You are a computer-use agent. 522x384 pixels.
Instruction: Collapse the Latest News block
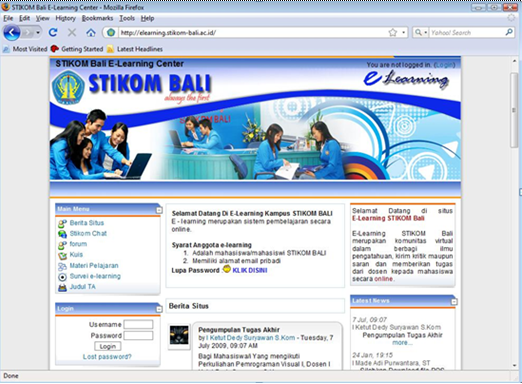click(x=454, y=302)
